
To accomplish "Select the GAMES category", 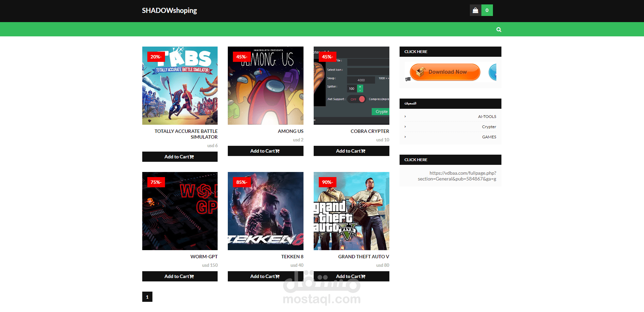I will [x=489, y=137].
